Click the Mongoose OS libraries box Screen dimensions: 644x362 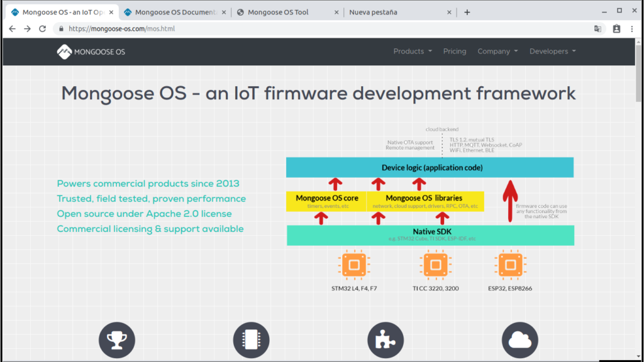(x=425, y=201)
